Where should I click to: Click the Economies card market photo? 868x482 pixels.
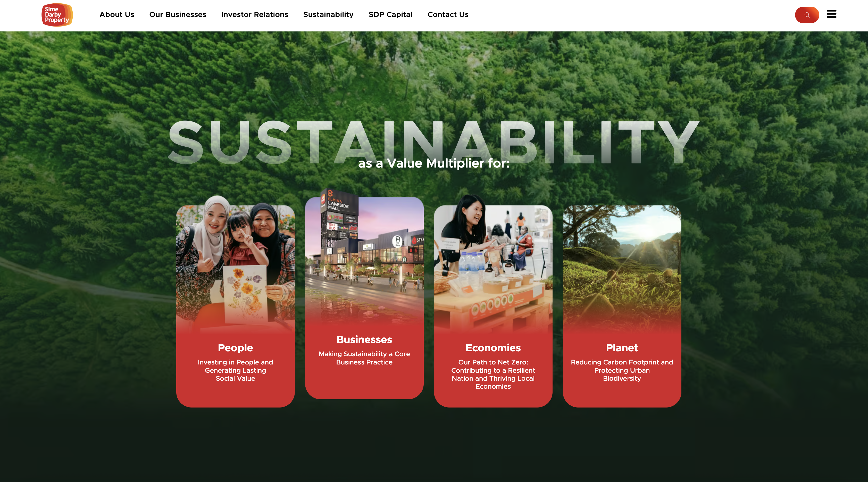[493, 265]
